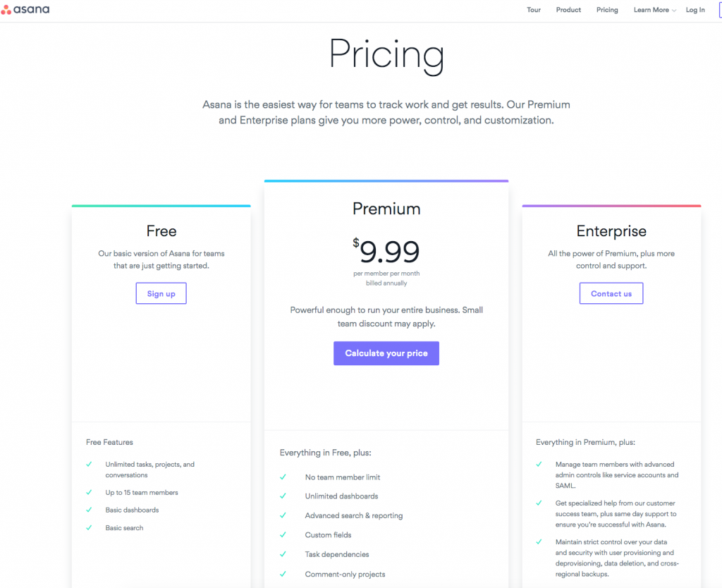Image resolution: width=722 pixels, height=588 pixels.
Task: Click checkmark next to "Comment-only projects"
Action: click(x=283, y=574)
